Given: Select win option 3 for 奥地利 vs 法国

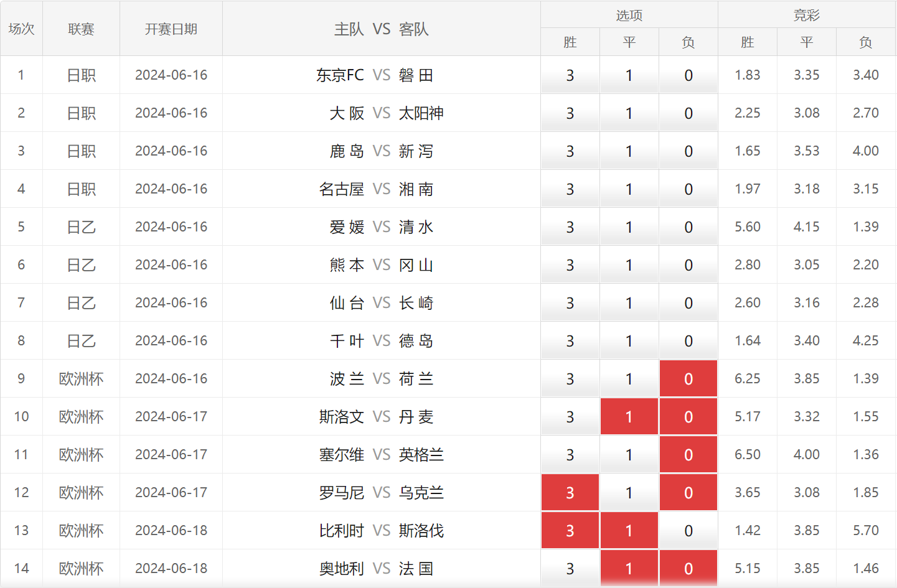Looking at the screenshot, I should click(x=570, y=569).
